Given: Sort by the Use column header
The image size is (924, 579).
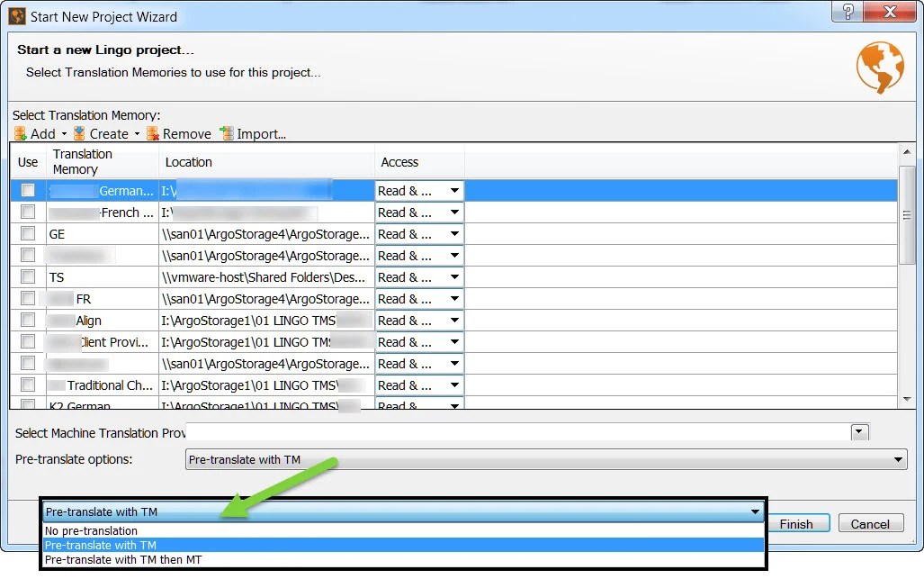Looking at the screenshot, I should pyautogui.click(x=28, y=162).
